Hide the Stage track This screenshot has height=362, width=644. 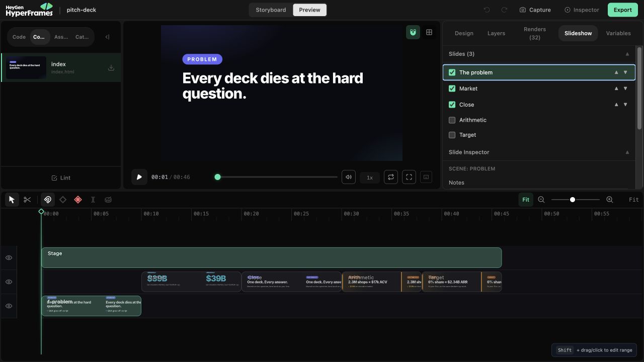[x=9, y=258]
